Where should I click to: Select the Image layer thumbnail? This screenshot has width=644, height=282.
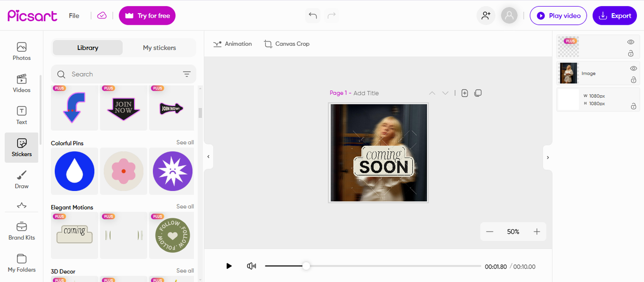point(569,74)
